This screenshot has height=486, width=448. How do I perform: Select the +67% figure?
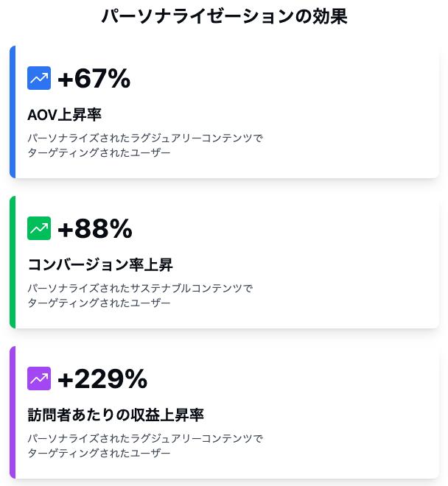pos(94,79)
